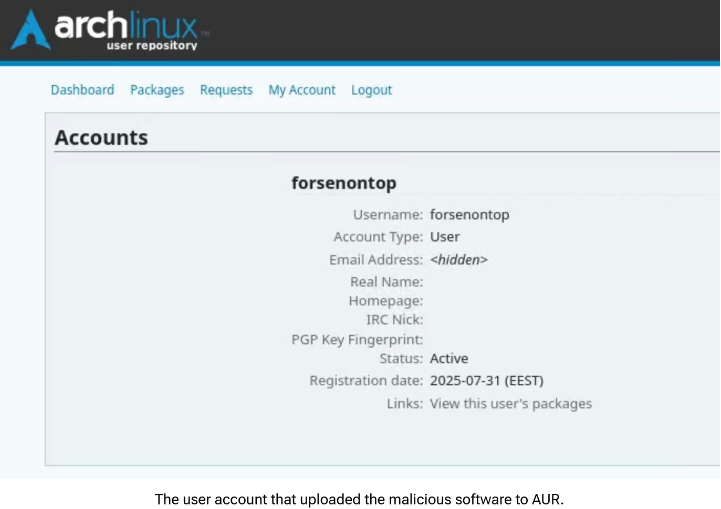Open the My Account page
The height and width of the screenshot is (509, 721).
(302, 90)
